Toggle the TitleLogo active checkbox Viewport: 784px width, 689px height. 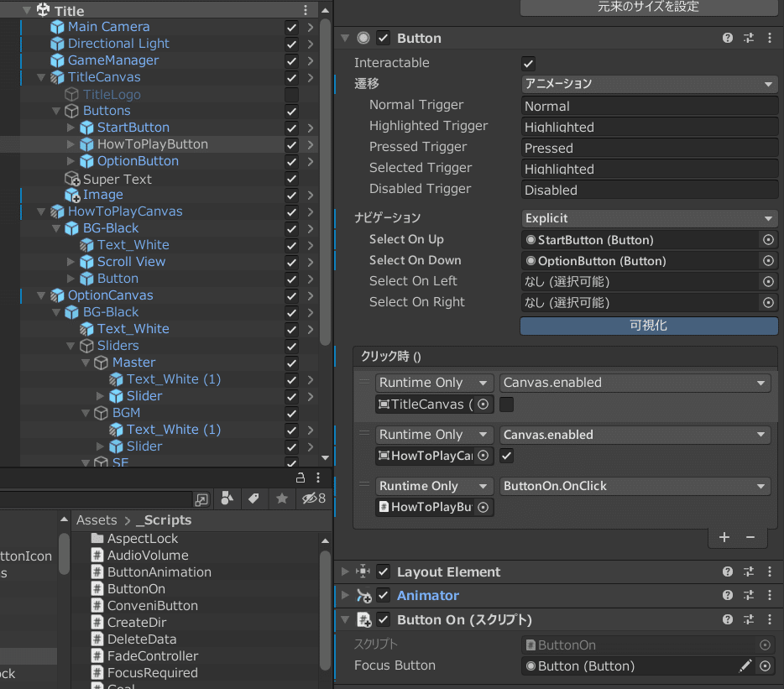(291, 95)
